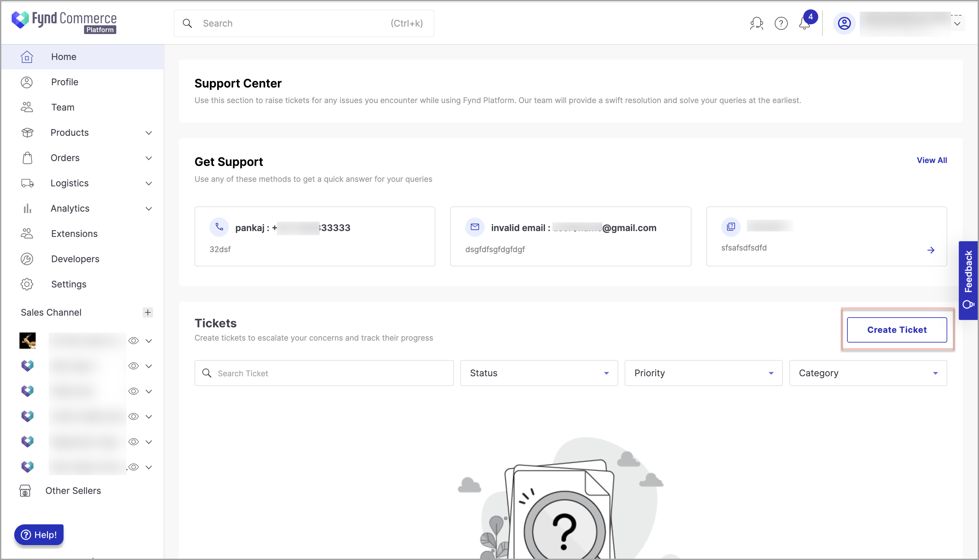Image resolution: width=979 pixels, height=560 pixels.
Task: Open Other Sellers link
Action: (x=73, y=491)
